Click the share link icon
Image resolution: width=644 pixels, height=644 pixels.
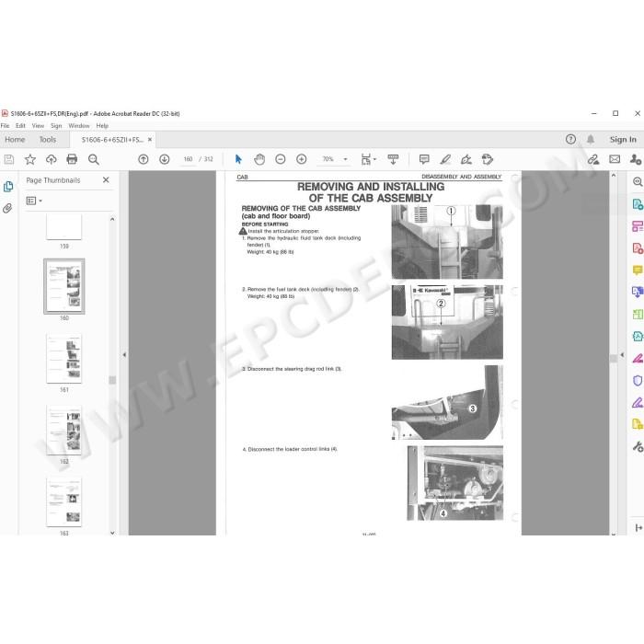593,159
